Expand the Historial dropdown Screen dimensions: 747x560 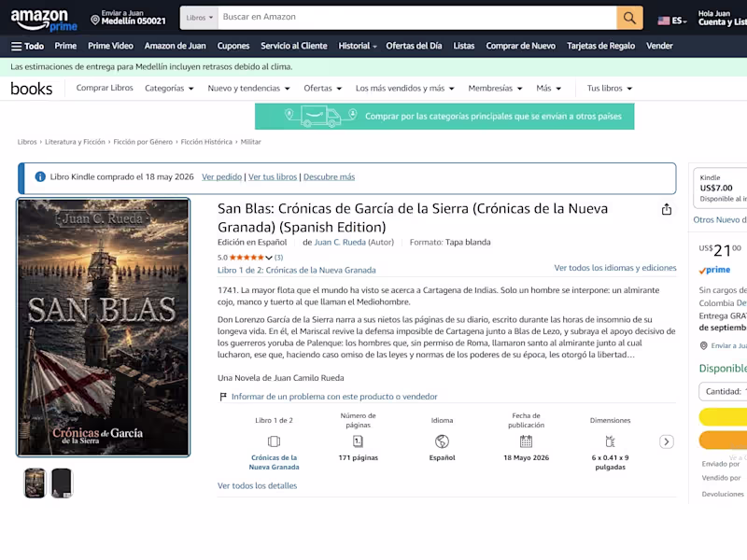(x=358, y=46)
